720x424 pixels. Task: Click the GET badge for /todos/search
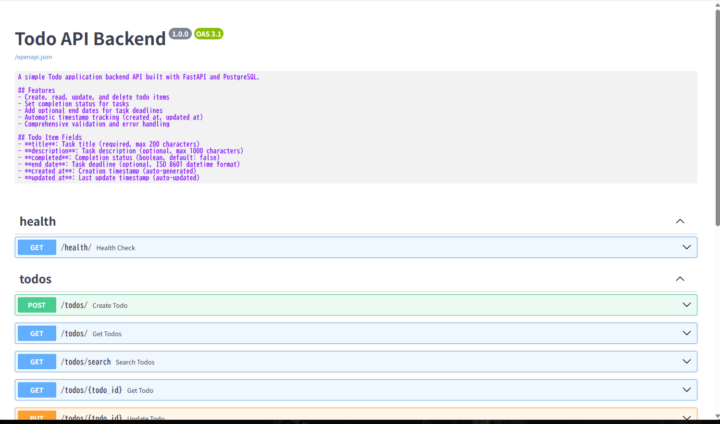point(36,361)
